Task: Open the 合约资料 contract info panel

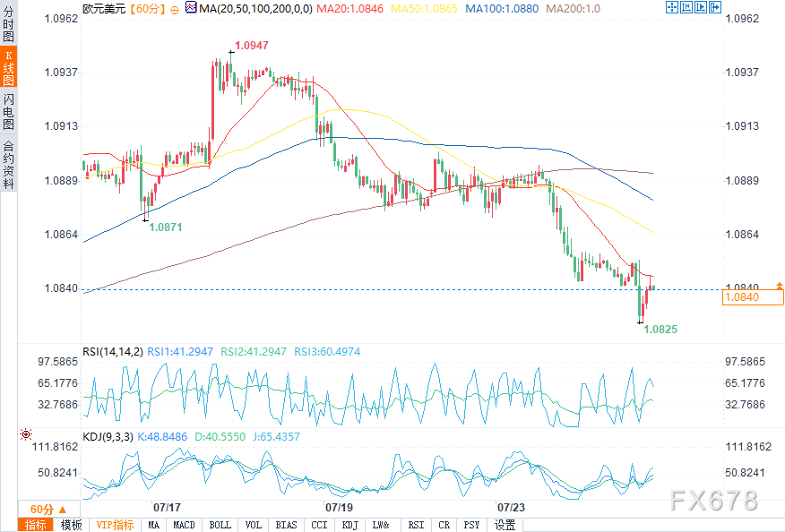Action: 8,165
